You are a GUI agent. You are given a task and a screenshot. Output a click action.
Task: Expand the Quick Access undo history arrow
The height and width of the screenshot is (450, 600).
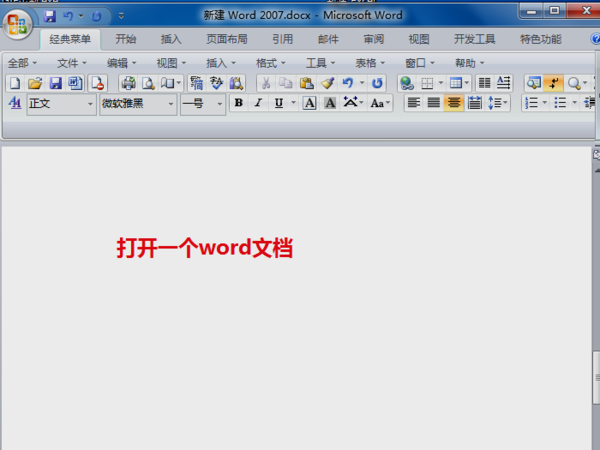[x=81, y=16]
